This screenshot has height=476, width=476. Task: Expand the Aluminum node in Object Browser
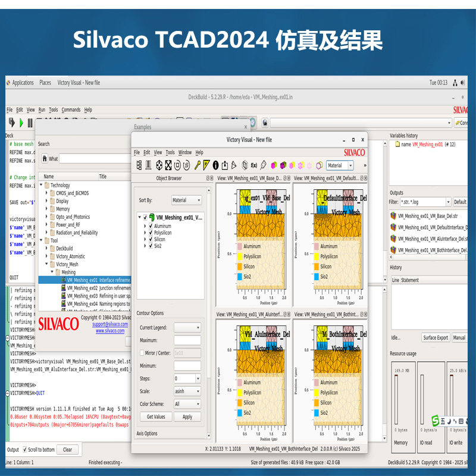[145, 226]
